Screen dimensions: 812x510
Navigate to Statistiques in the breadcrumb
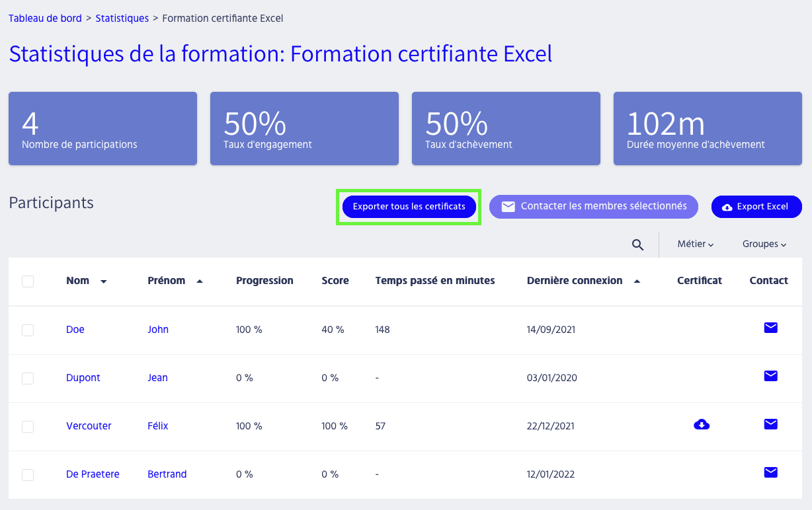coord(122,18)
